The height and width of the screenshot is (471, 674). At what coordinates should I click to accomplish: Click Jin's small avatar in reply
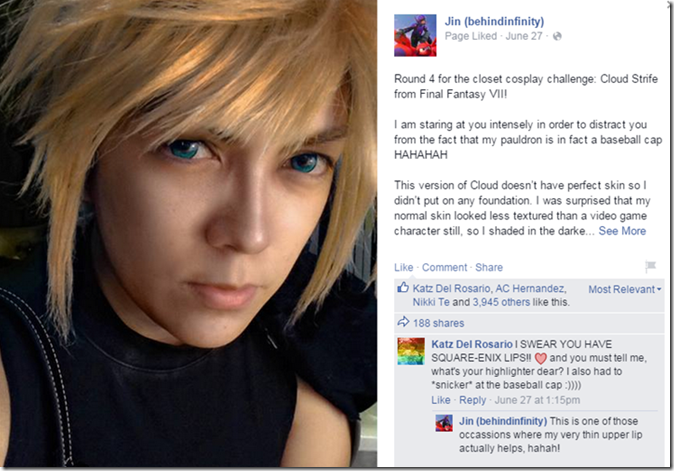click(444, 423)
